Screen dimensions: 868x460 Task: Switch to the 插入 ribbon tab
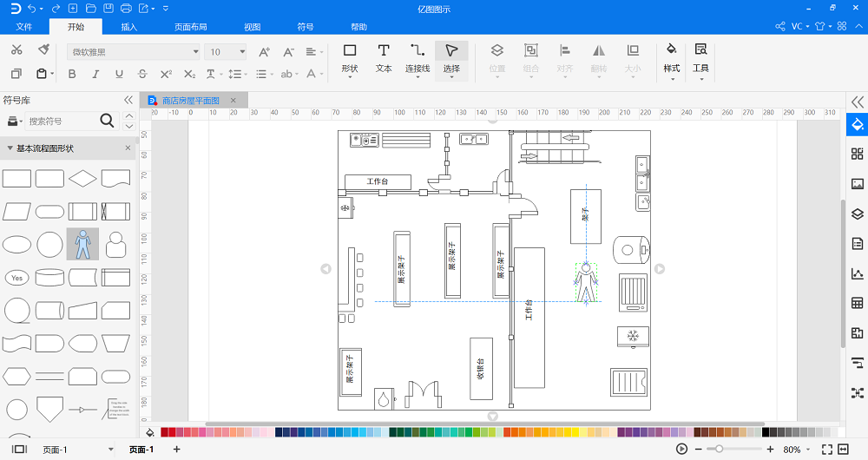coord(128,27)
